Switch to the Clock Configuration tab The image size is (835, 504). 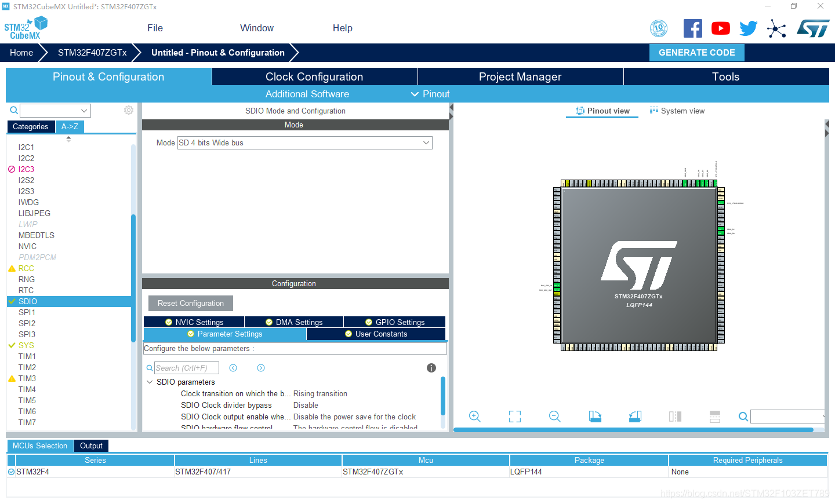coord(314,76)
